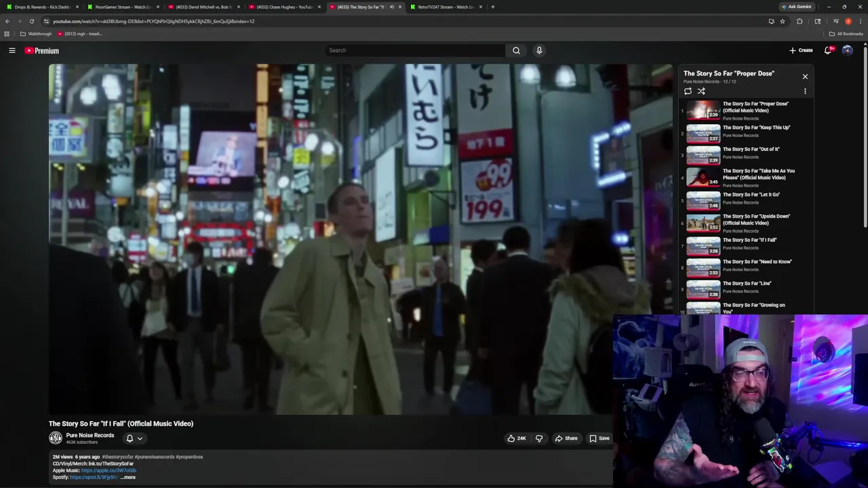The image size is (868, 488).
Task: Click the page vertical scrollbar
Action: click(865, 136)
